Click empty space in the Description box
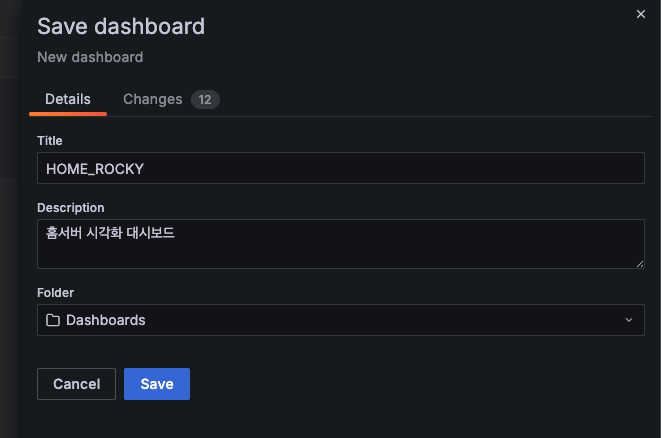Screen dimensions: 661x438 pyautogui.click(x=379, y=251)
